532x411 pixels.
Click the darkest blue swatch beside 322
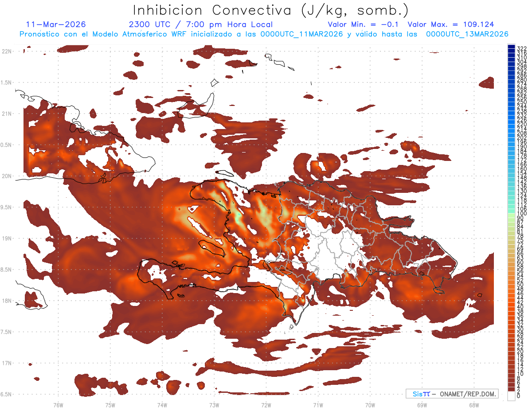pyautogui.click(x=511, y=47)
